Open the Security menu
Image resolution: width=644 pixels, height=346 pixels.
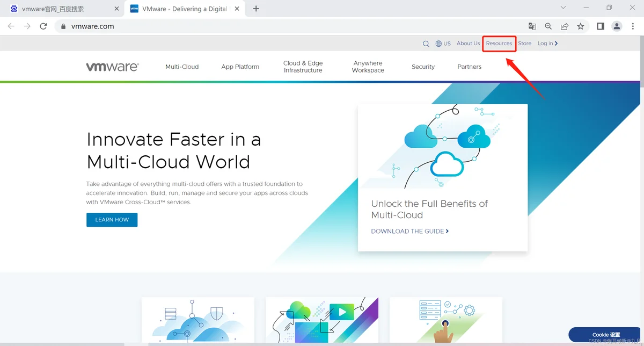tap(423, 67)
